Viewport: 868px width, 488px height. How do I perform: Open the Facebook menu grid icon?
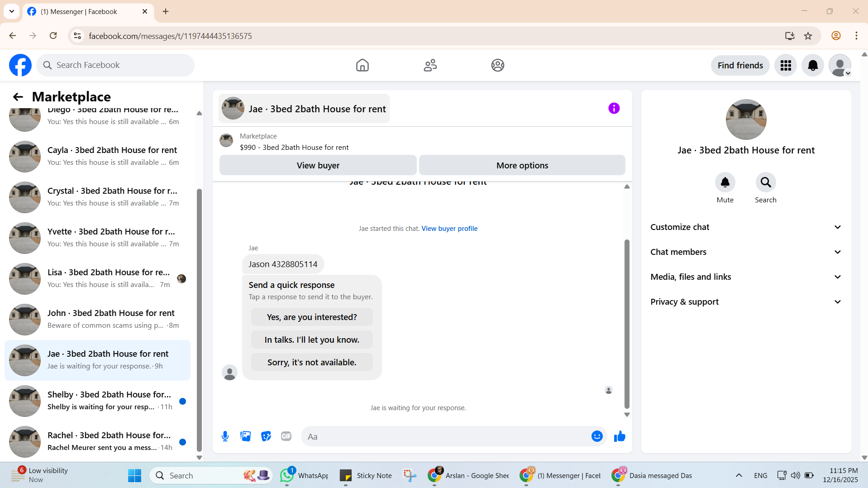(x=786, y=65)
